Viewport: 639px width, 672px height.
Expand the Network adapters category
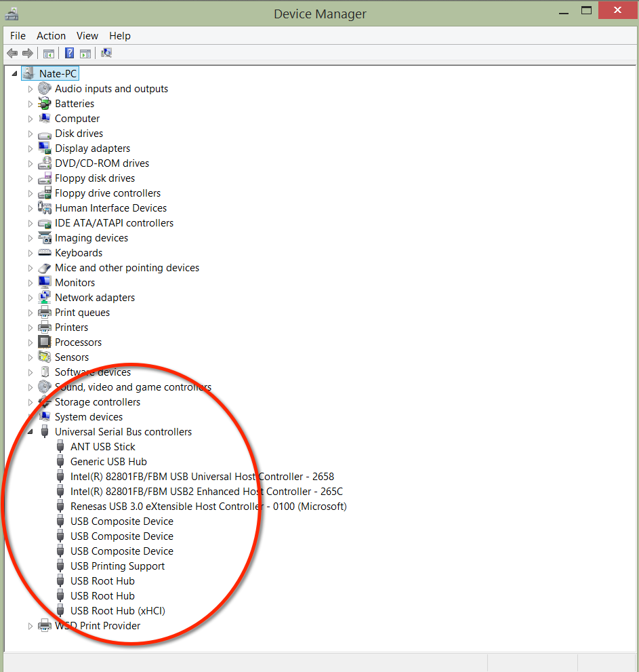point(30,298)
